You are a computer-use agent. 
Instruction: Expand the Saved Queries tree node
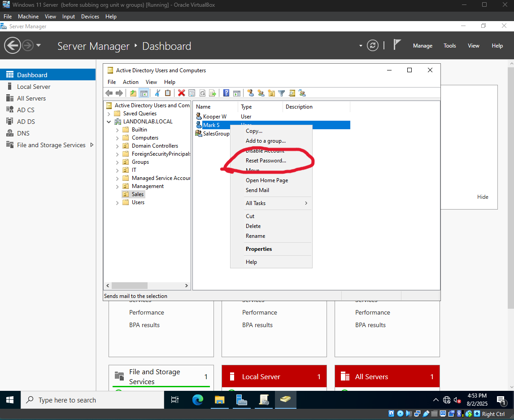click(x=109, y=114)
